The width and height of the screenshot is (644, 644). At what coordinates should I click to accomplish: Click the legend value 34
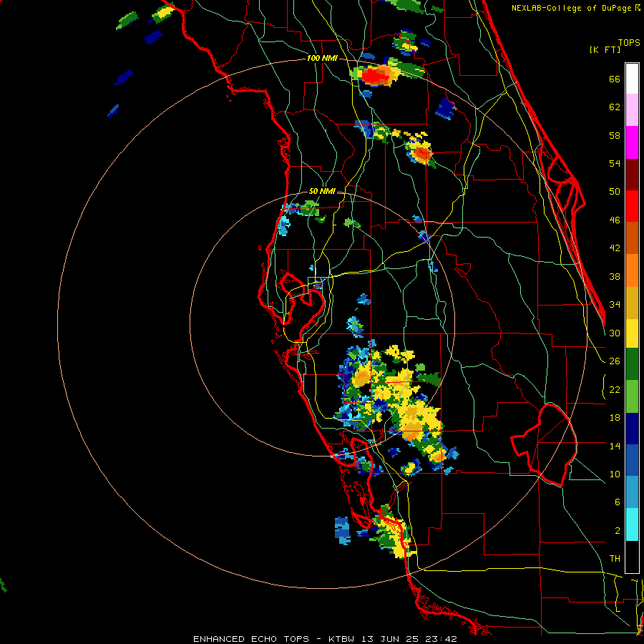[615, 305]
